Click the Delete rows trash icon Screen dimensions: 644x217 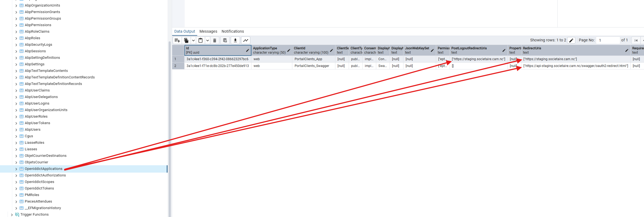click(215, 40)
